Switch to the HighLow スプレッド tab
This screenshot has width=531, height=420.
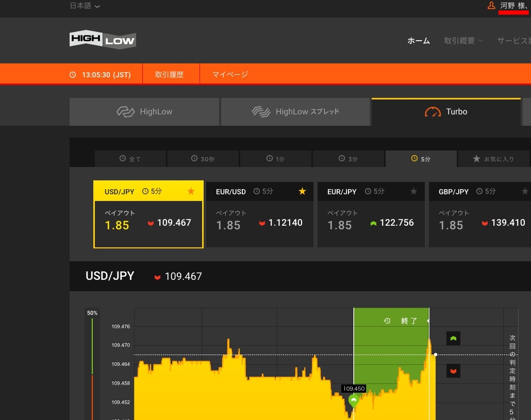(295, 112)
